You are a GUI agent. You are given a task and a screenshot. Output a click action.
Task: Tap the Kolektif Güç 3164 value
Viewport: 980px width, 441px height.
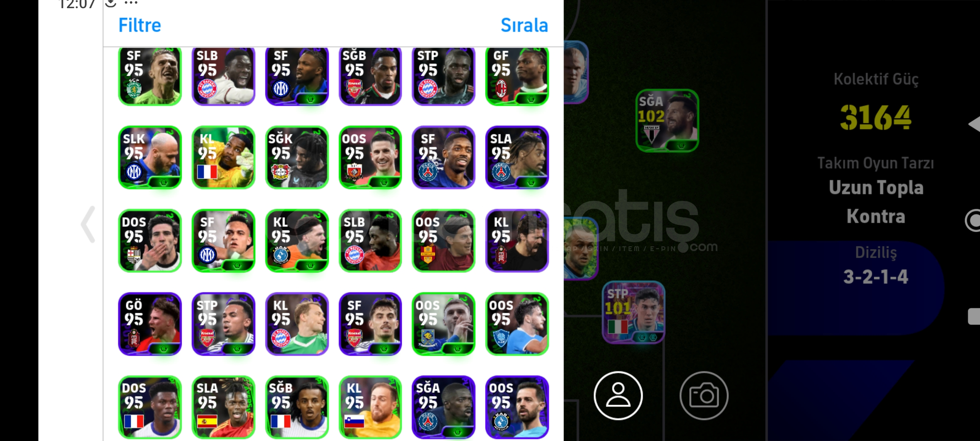click(875, 118)
